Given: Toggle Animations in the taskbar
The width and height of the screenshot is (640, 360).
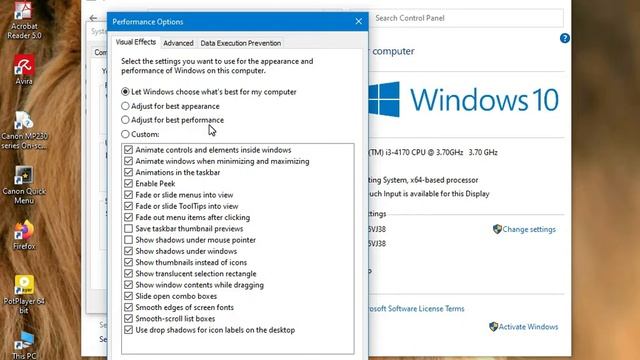Looking at the screenshot, I should pos(129,172).
